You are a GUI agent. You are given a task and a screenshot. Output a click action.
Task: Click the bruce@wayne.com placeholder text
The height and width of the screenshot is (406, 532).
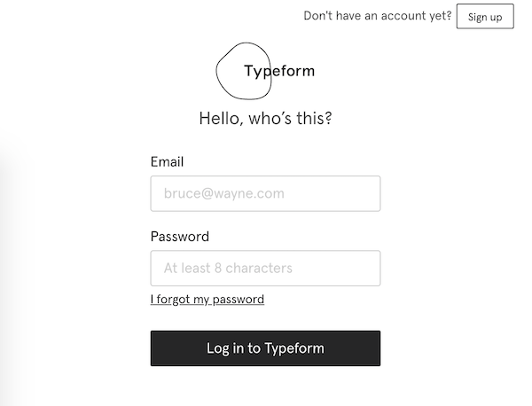223,193
